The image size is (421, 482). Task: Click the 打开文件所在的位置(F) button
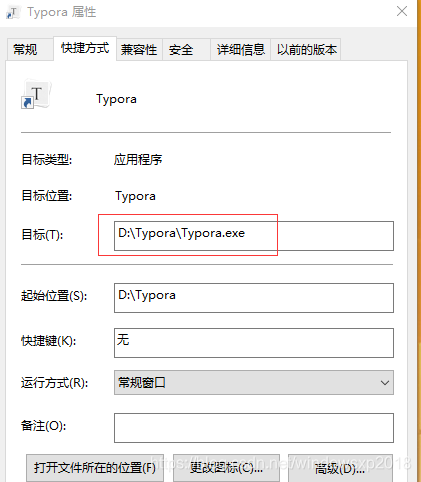pyautogui.click(x=95, y=468)
